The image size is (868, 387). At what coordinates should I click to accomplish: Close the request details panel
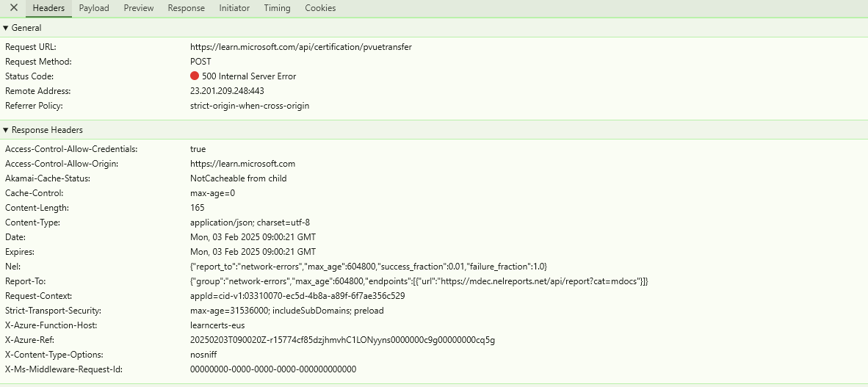(14, 8)
